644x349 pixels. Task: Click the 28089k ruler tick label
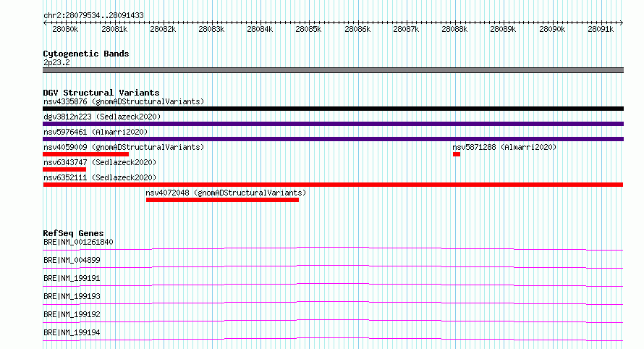[503, 29]
